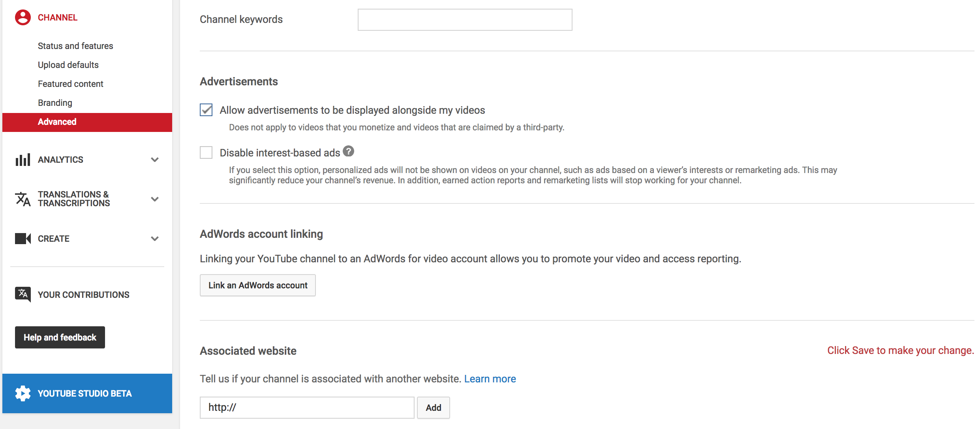Expand the Analytics section chevron
This screenshot has width=980, height=429.
click(x=155, y=160)
